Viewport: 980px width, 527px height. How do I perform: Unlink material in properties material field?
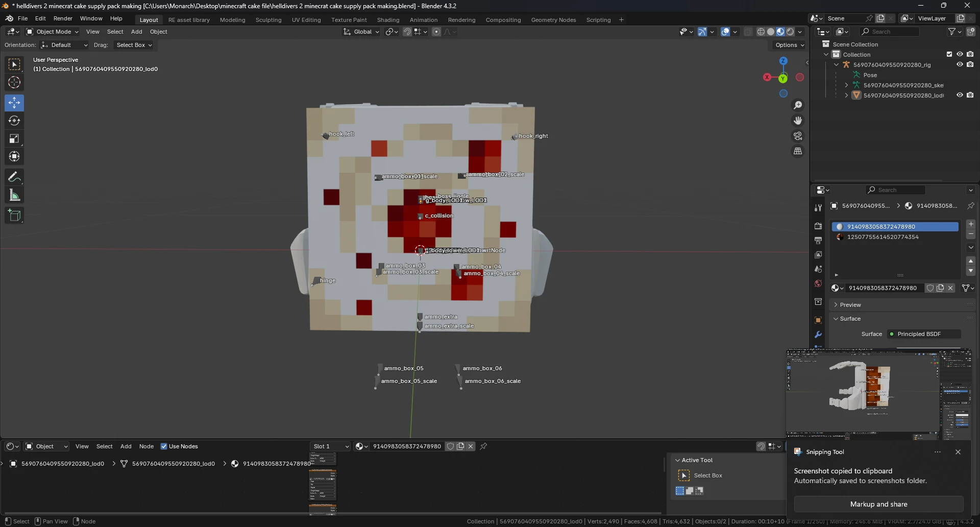pos(950,288)
